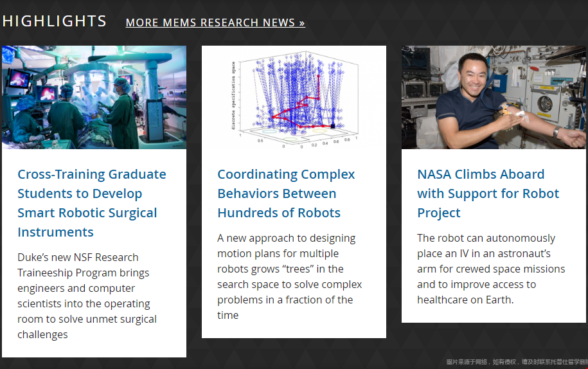Click the double-arrow after Research News
This screenshot has height=369, width=588.
[302, 23]
